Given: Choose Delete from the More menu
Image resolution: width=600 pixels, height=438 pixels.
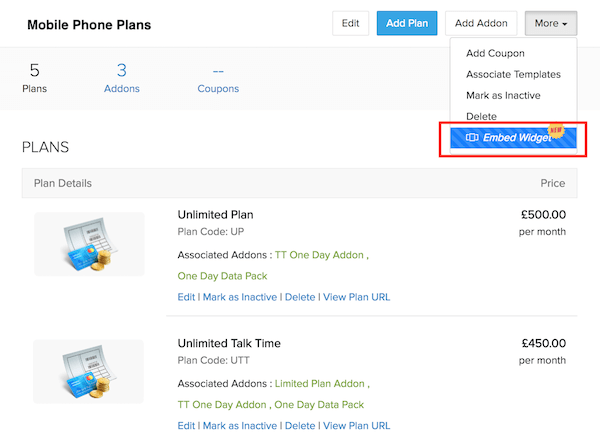Looking at the screenshot, I should (481, 116).
